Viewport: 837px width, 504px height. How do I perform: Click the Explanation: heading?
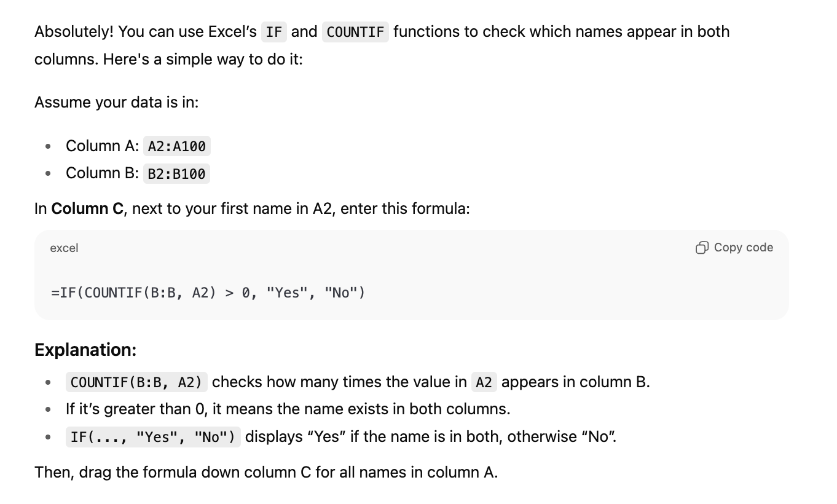point(85,350)
